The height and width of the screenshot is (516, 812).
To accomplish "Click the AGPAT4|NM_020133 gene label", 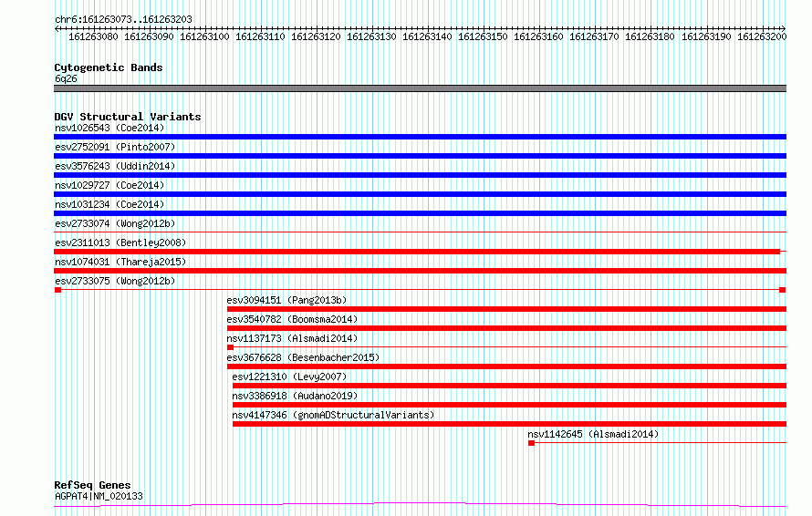I will [x=99, y=496].
